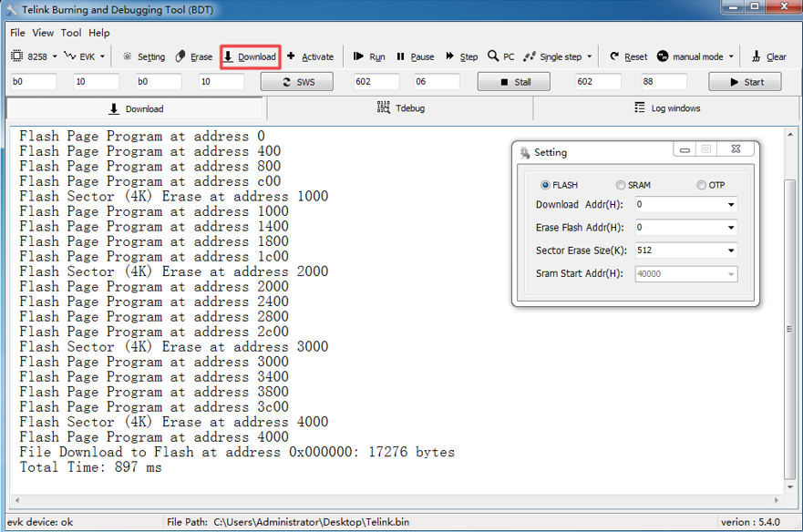Click the 8258 chip icon

[17, 56]
